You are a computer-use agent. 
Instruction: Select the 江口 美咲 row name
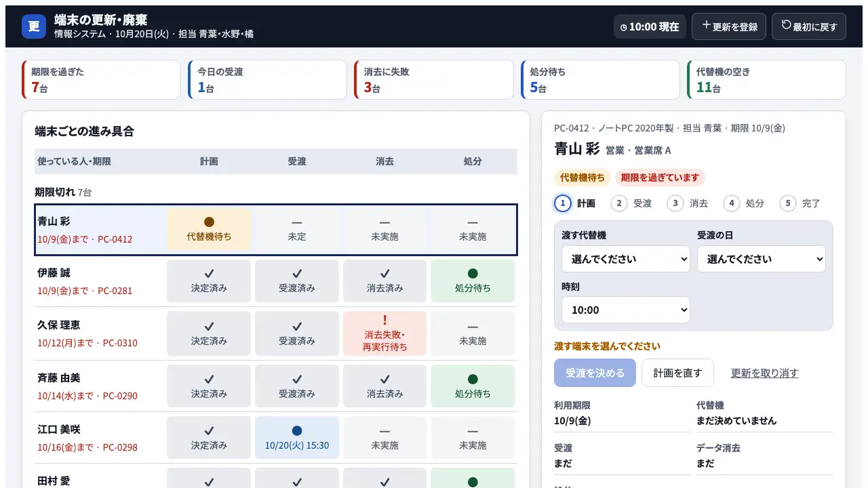click(59, 430)
